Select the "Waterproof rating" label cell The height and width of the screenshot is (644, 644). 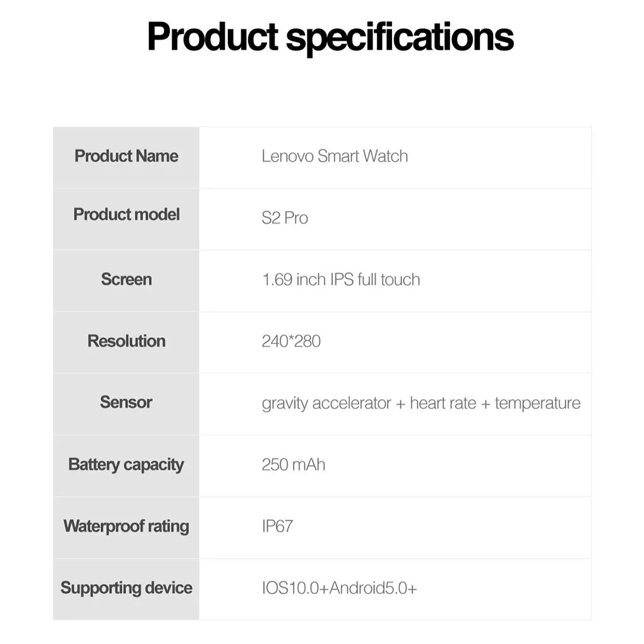pos(126,526)
